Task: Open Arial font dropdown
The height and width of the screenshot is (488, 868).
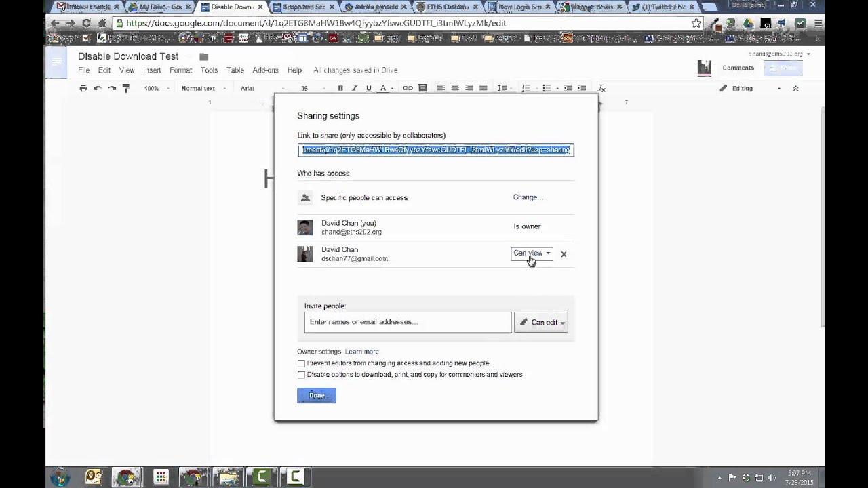Action: [x=263, y=88]
